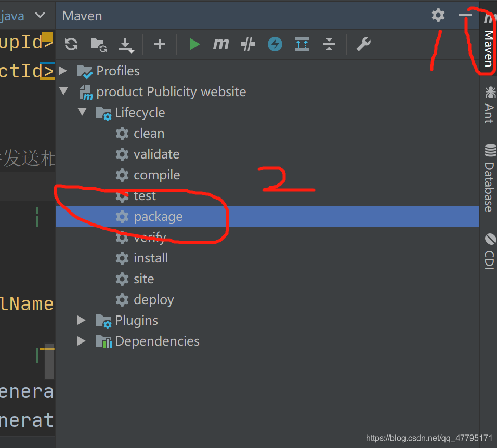Viewport: 497px width, 448px height.
Task: Select the package lifecycle goal
Action: point(158,217)
